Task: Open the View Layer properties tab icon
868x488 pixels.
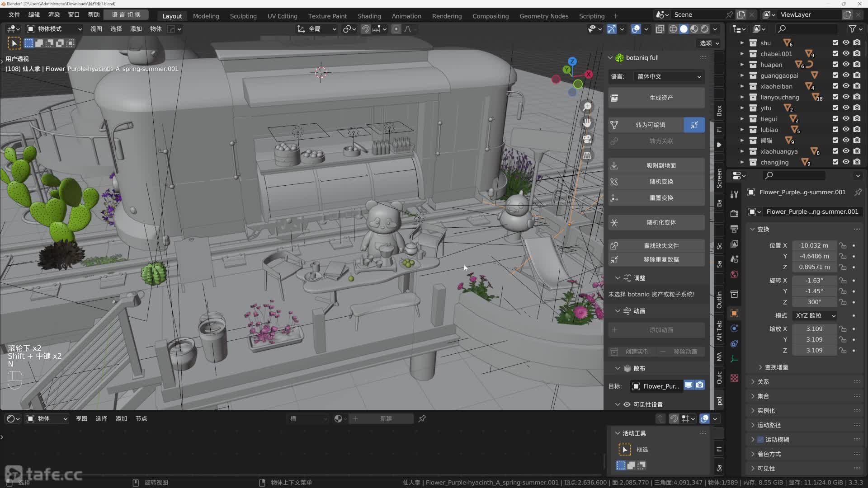Action: coord(734,244)
